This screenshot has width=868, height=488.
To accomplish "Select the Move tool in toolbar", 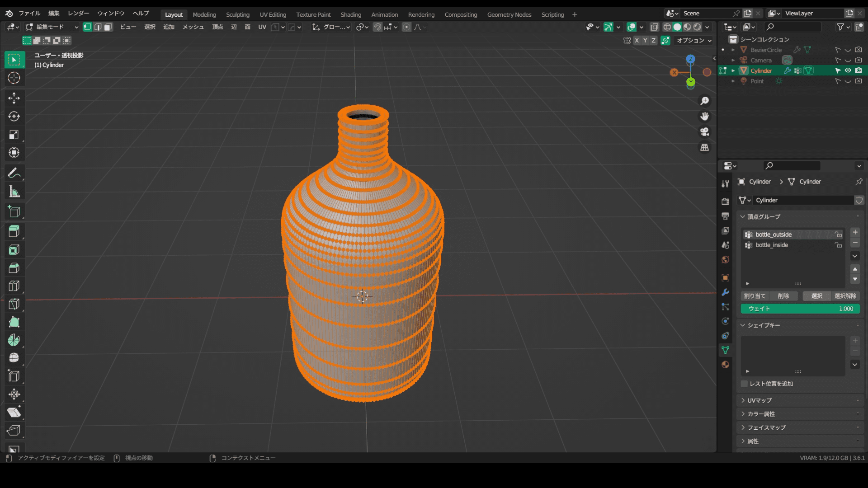I will 14,98.
